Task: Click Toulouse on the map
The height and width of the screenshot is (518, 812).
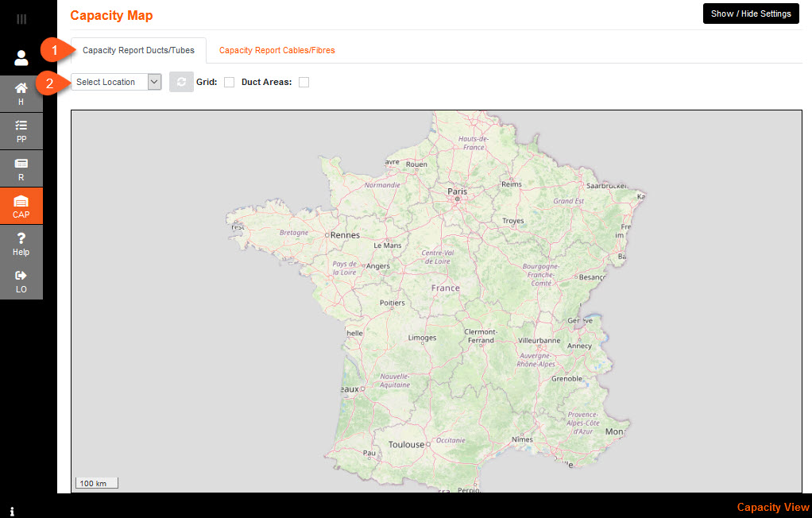Action: point(406,445)
